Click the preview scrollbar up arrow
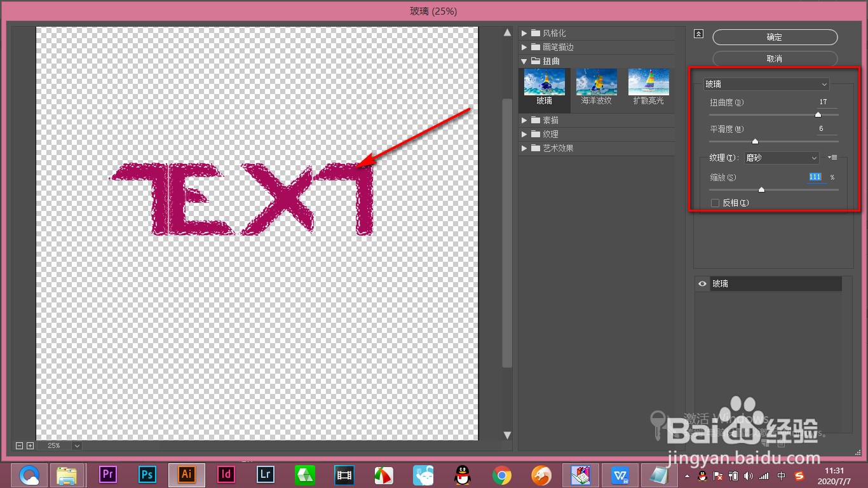 [x=507, y=32]
